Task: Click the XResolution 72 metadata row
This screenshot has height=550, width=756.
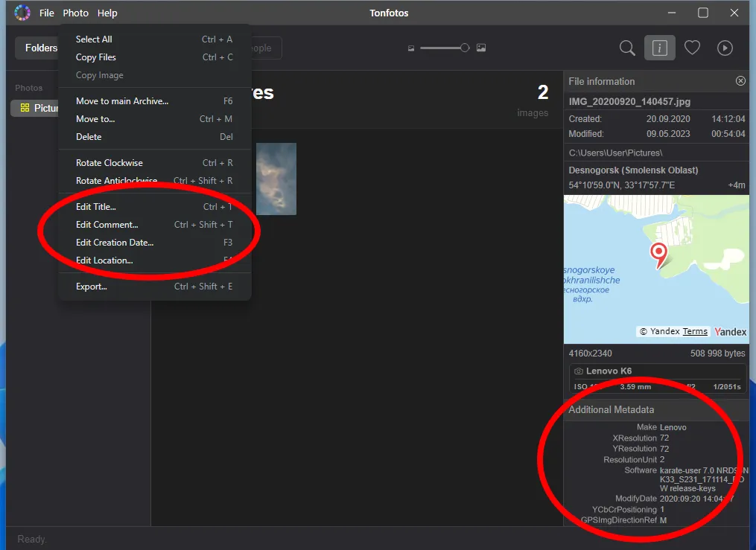Action: click(x=641, y=438)
